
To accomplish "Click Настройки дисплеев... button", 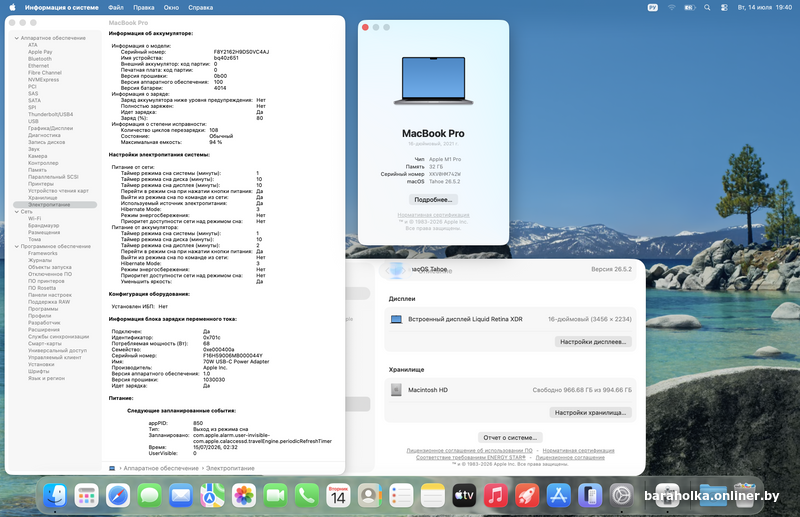I will point(593,341).
